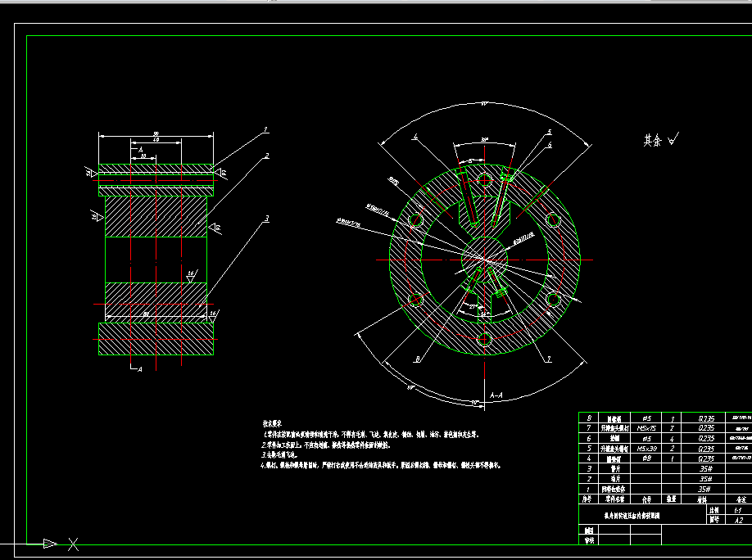The image size is (752, 560).
Task: Pick balloon number 1 leader label in left view
Action: click(x=265, y=129)
